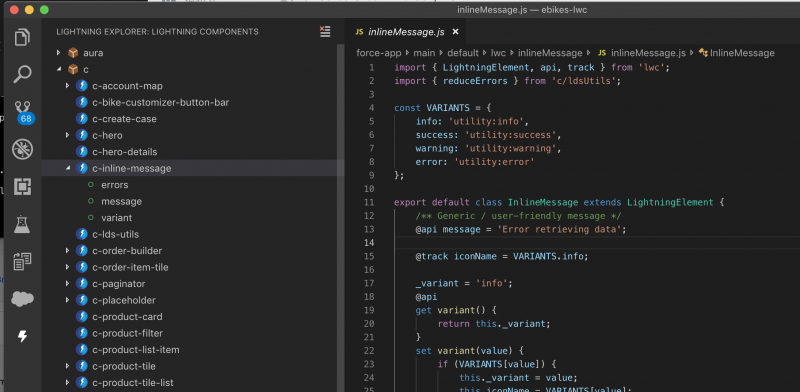The width and height of the screenshot is (800, 392).
Task: Click the attribute circle icon beside errors
Action: (x=91, y=185)
